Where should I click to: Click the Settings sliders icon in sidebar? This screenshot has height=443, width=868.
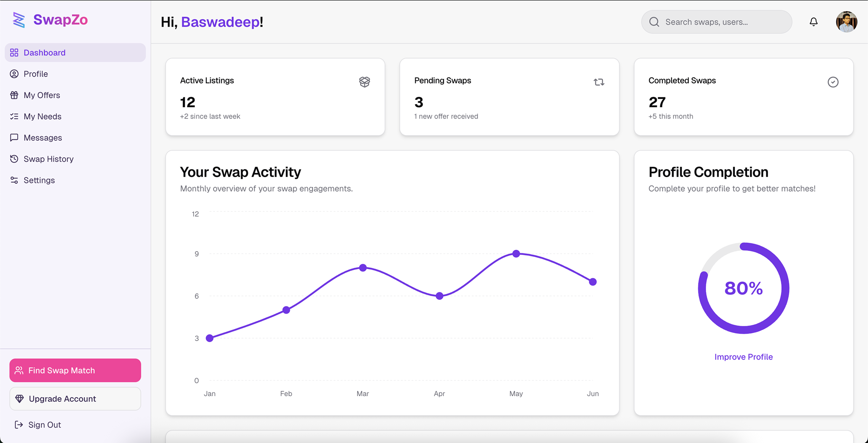14,180
